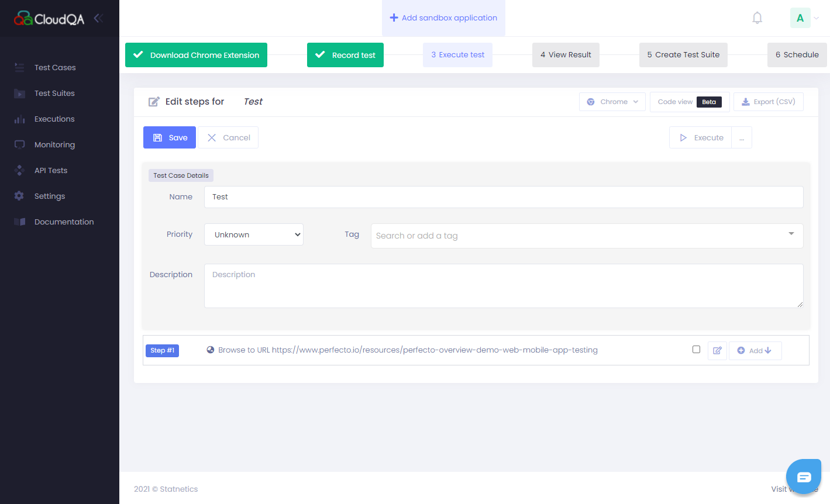Switch to Code view Beta
Viewport: 830px width, 504px height.
pos(690,102)
